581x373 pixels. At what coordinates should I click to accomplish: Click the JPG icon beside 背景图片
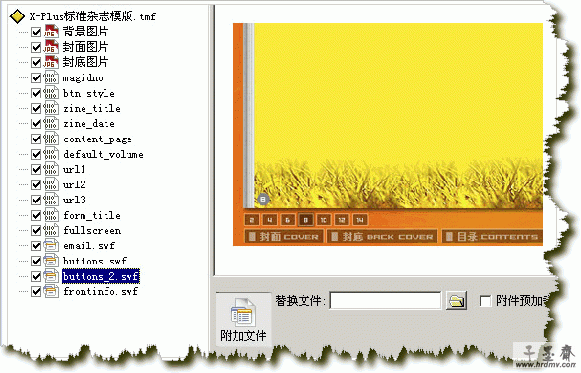(x=51, y=31)
